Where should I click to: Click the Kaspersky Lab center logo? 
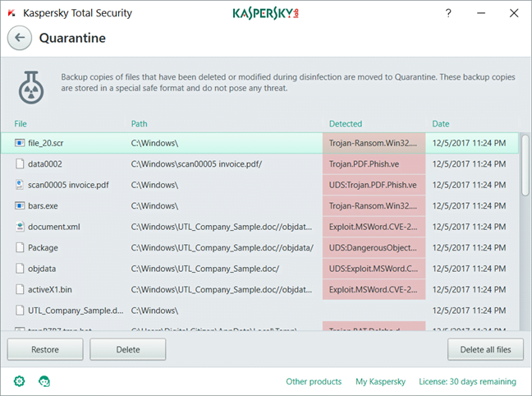click(x=266, y=13)
